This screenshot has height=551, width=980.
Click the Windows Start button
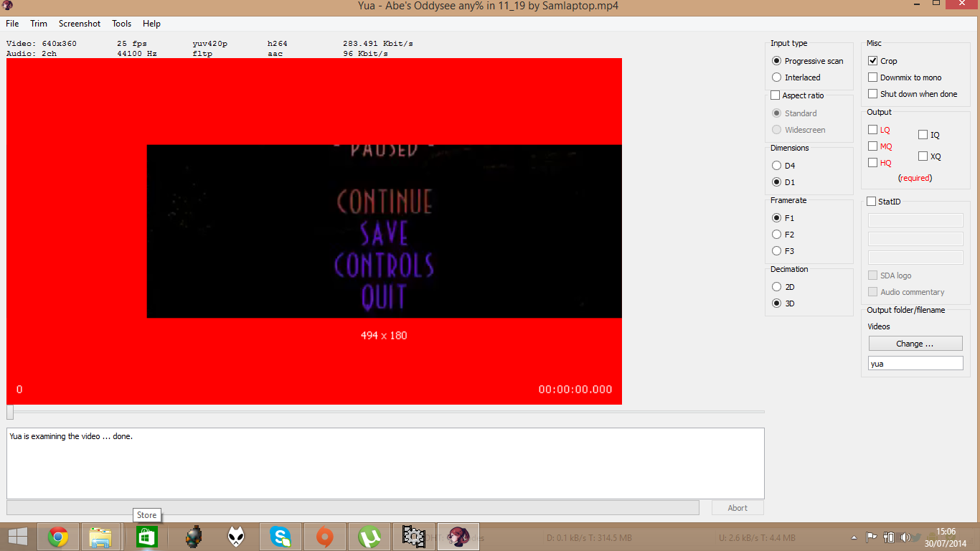[18, 537]
